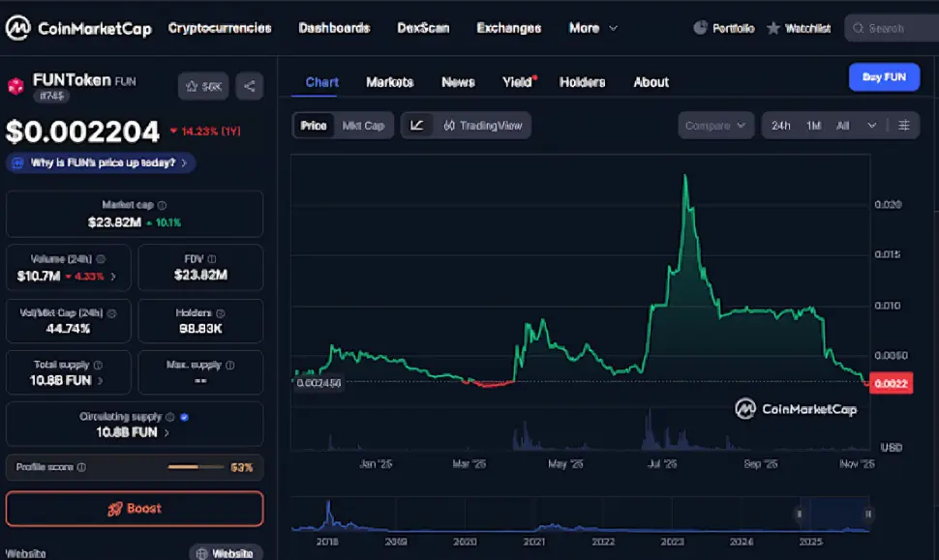Viewport: 939px width, 560px height.
Task: Open the link asking why FUN's price is up
Action: point(100,162)
